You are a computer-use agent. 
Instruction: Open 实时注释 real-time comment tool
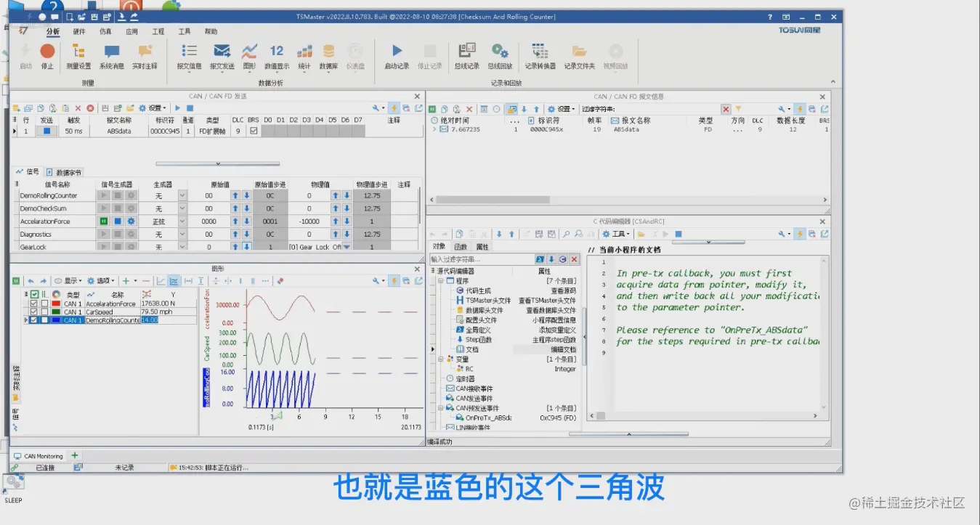coord(145,55)
